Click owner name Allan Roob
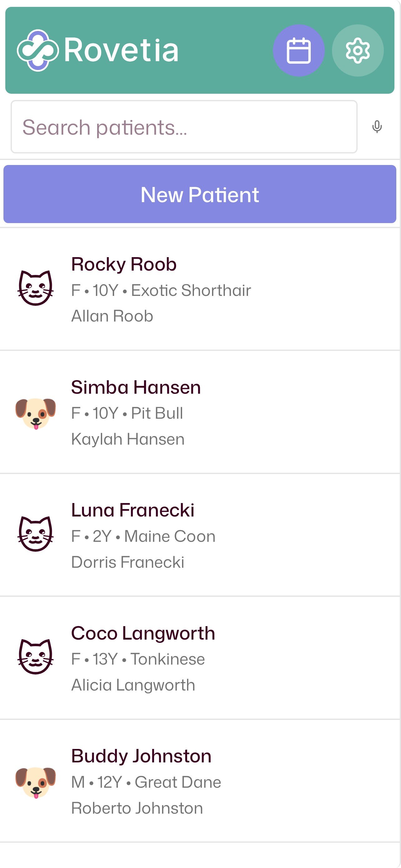The height and width of the screenshot is (868, 401). (x=112, y=316)
